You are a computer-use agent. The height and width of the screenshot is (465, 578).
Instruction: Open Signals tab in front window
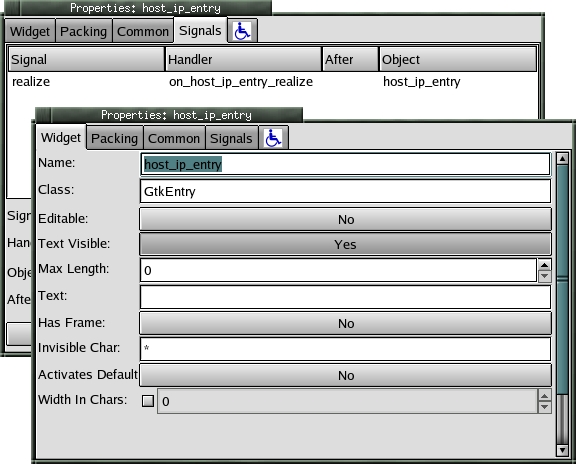(231, 138)
